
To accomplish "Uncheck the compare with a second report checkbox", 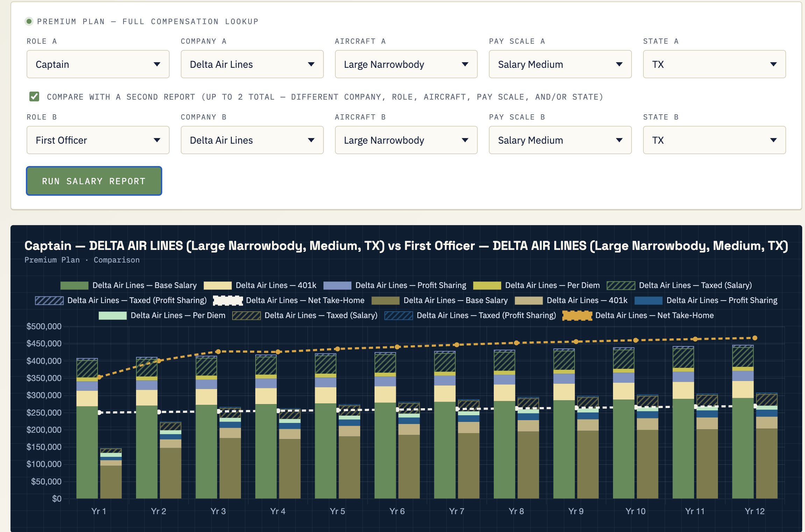I will click(34, 96).
